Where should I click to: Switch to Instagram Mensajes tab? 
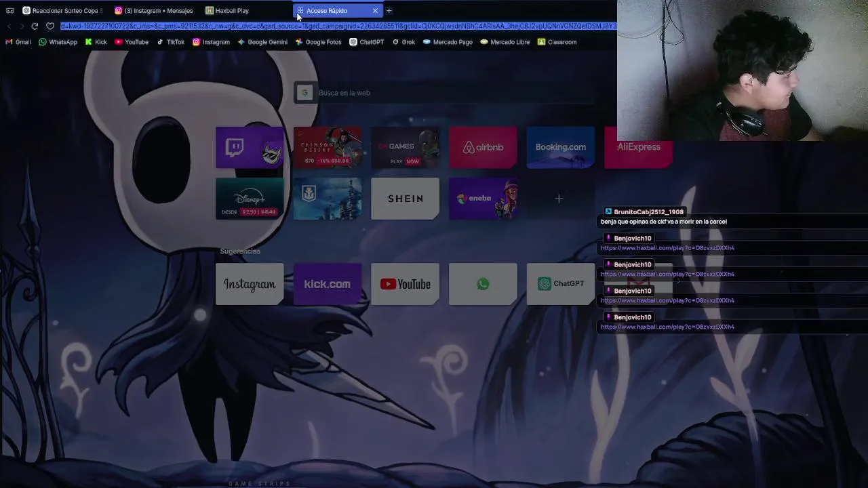point(155,11)
